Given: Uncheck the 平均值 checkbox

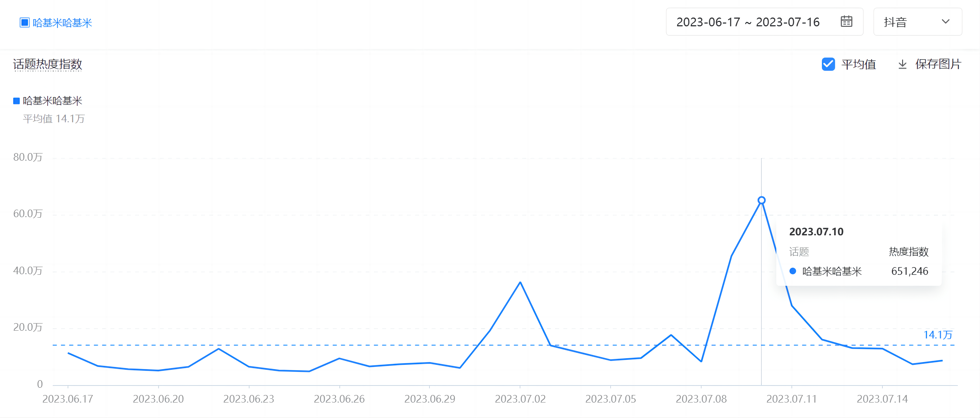Looking at the screenshot, I should click(x=828, y=64).
